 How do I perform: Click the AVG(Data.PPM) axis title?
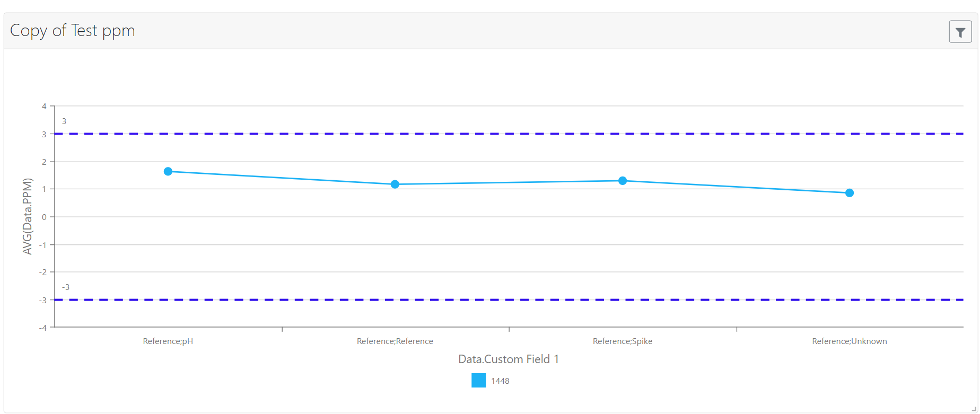28,216
